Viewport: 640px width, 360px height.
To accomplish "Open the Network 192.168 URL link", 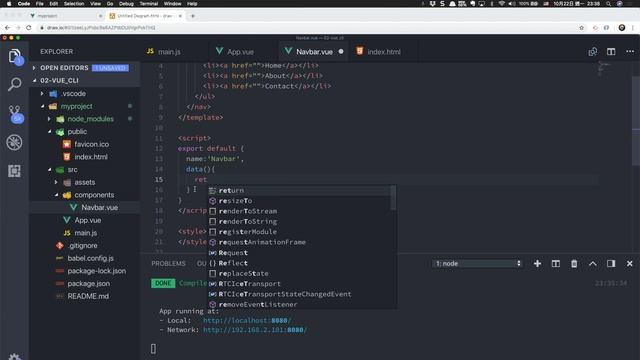I will 255,330.
